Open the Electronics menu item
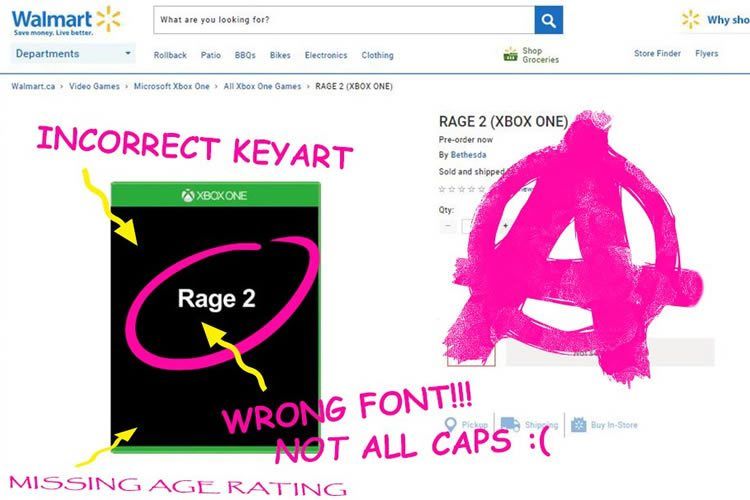Image resolution: width=750 pixels, height=500 pixels. point(326,55)
